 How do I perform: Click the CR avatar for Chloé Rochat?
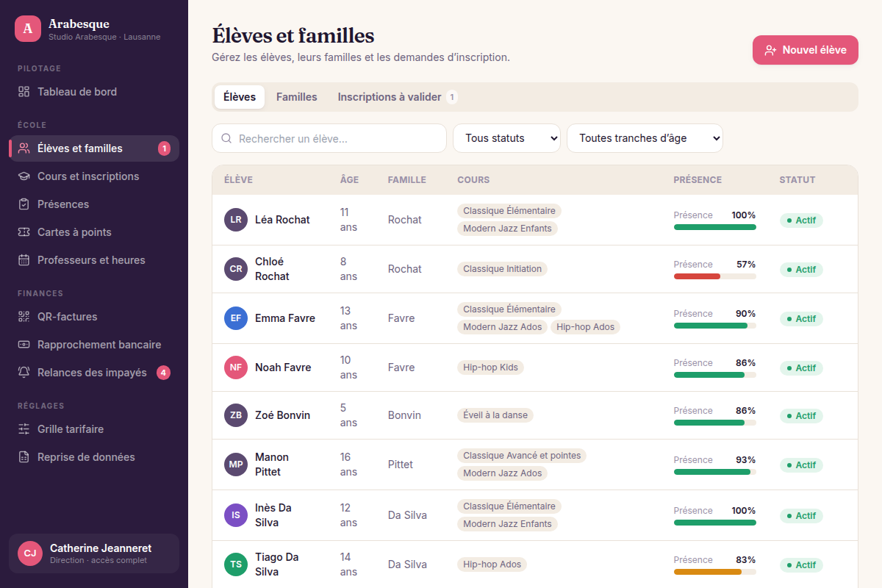click(236, 269)
